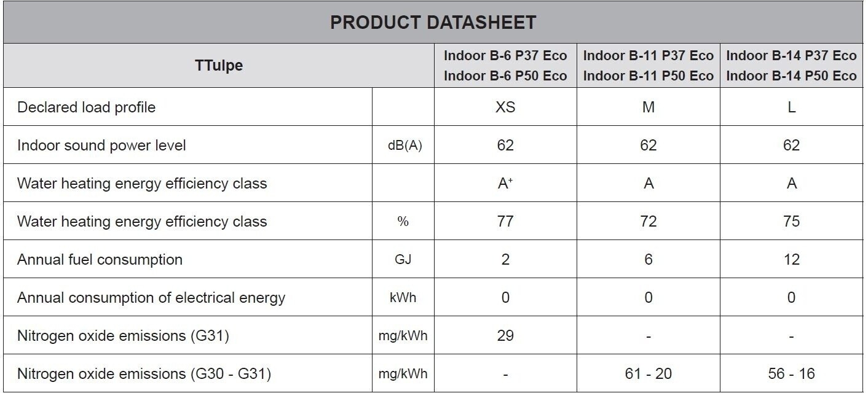
Task: Click the "Annual fuel consumption" row label
Action: pos(100,260)
